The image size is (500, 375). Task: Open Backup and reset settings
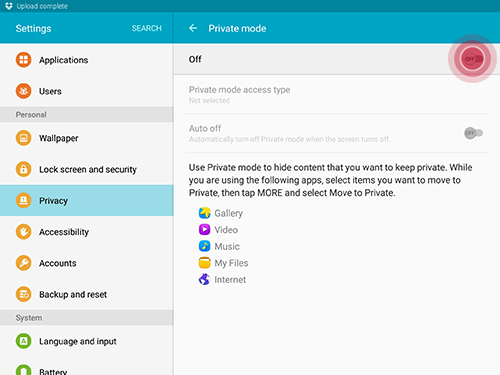(x=87, y=294)
